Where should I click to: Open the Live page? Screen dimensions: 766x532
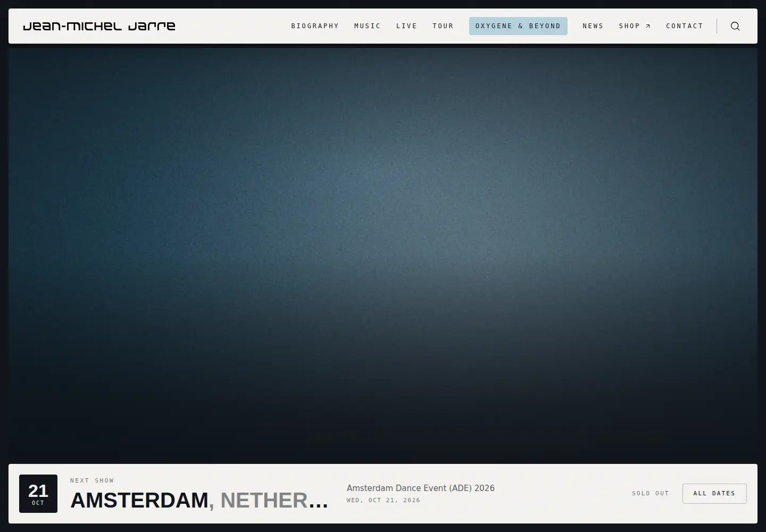pyautogui.click(x=407, y=26)
